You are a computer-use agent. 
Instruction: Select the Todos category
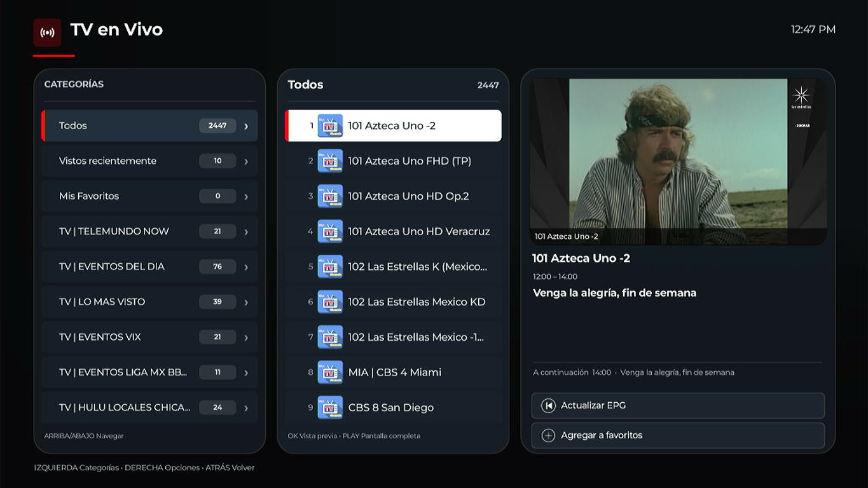point(149,126)
